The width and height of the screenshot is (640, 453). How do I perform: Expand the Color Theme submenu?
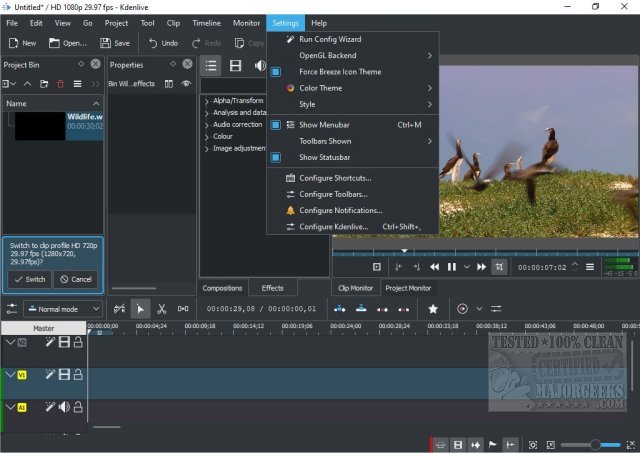pos(320,88)
